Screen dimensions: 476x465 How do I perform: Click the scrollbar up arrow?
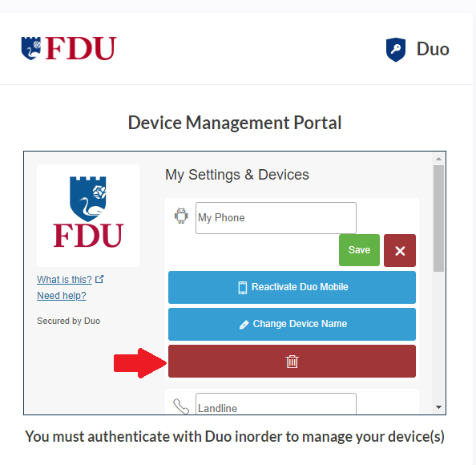click(438, 159)
